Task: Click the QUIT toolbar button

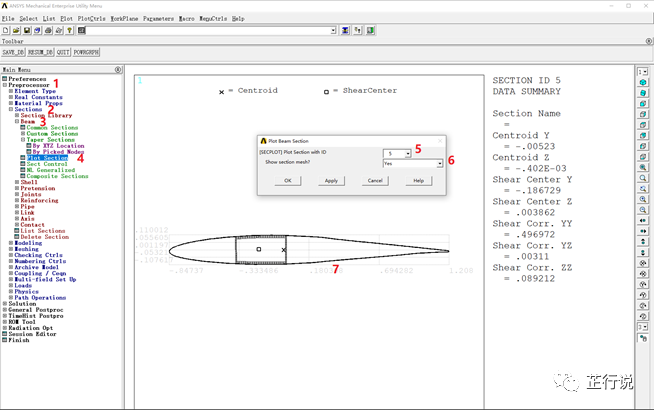Action: coord(63,52)
